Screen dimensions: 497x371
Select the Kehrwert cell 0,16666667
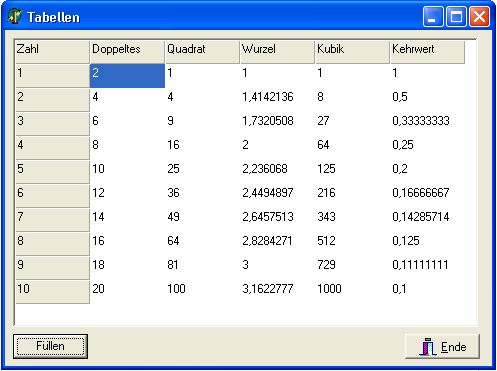(x=427, y=196)
